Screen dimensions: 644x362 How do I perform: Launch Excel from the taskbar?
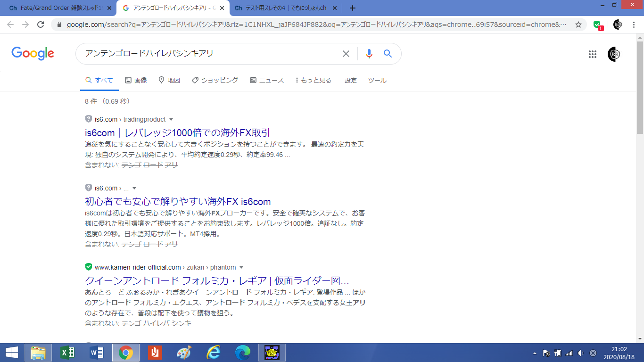67,352
